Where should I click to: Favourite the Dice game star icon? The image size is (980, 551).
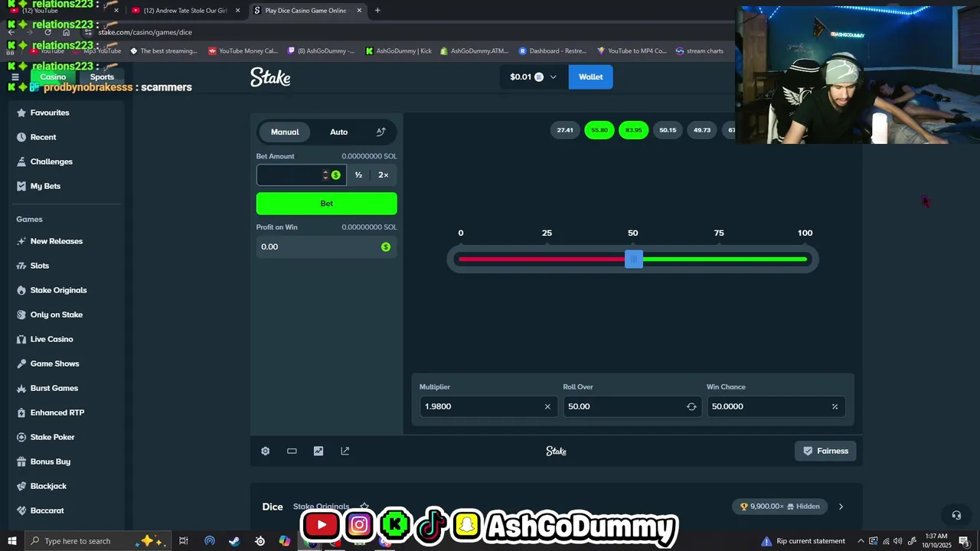(364, 507)
